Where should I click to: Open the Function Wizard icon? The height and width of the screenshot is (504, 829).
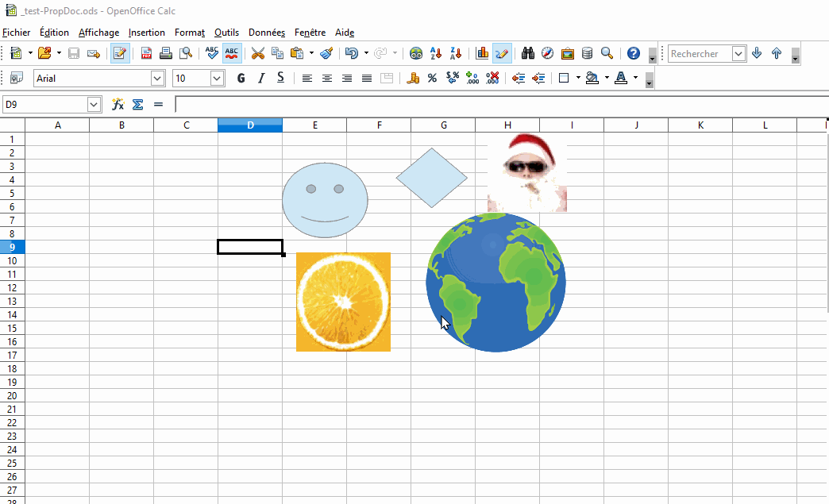pos(118,104)
